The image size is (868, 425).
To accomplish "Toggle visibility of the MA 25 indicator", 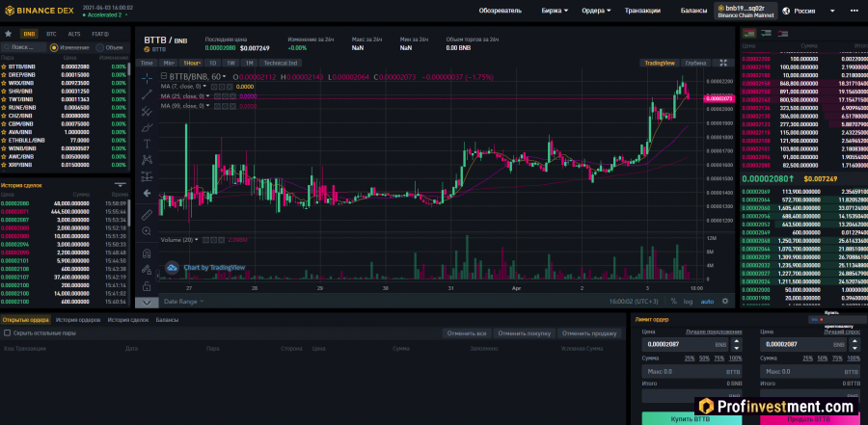I will [x=218, y=96].
